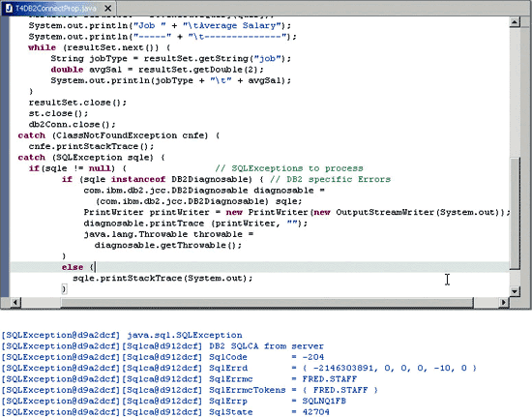Screen dimensions: 532x418
Task: Click the 'db2Conn.close();' line
Action: pyautogui.click(x=72, y=125)
